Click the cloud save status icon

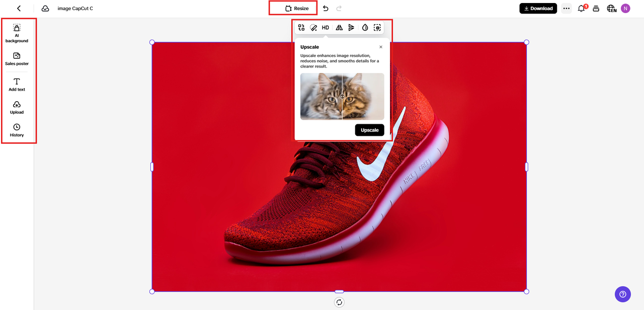click(x=45, y=9)
